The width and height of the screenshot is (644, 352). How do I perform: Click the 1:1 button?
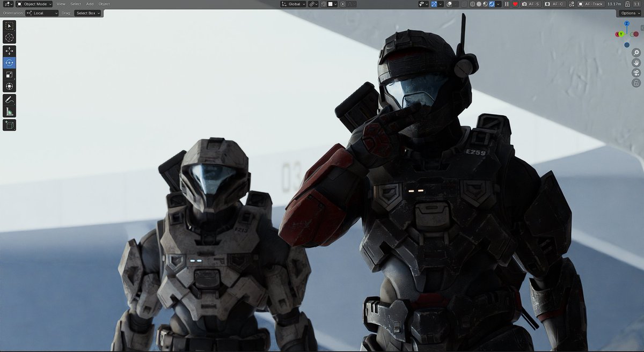(638, 4)
